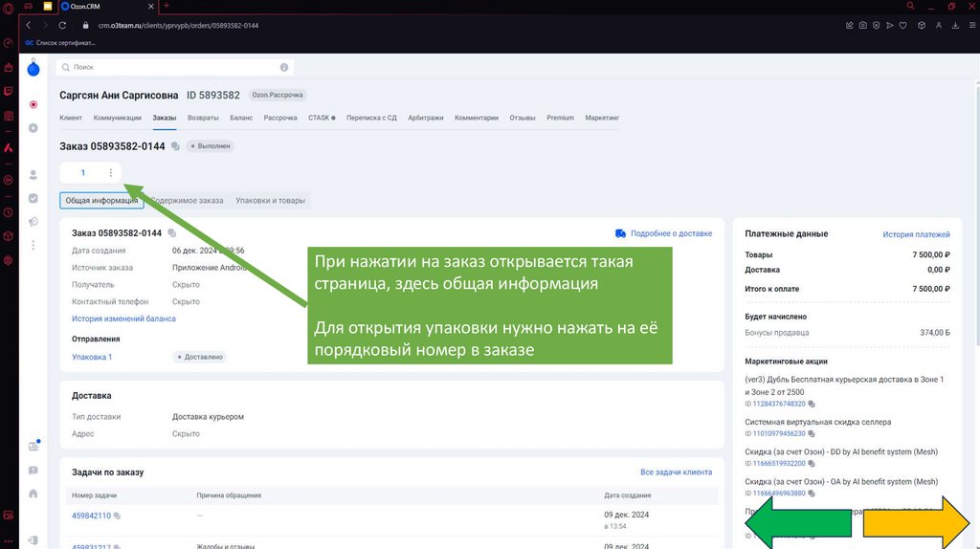Reload the page in the browser toolbar
Screen dimensions: 980x549
[62, 26]
